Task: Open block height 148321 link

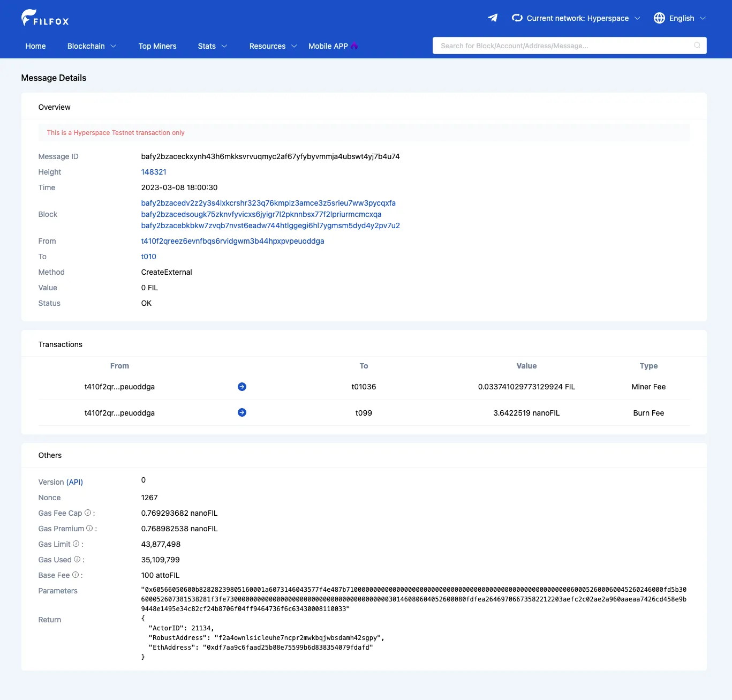Action: pyautogui.click(x=154, y=172)
